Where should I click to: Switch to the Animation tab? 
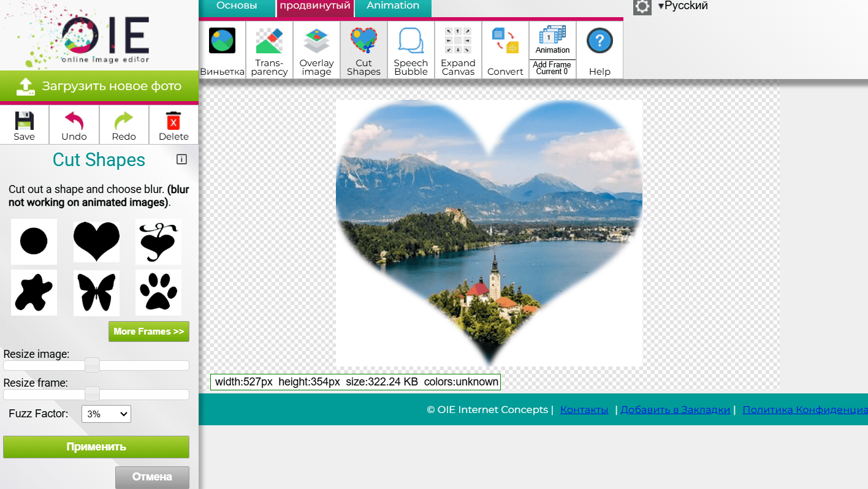click(393, 6)
